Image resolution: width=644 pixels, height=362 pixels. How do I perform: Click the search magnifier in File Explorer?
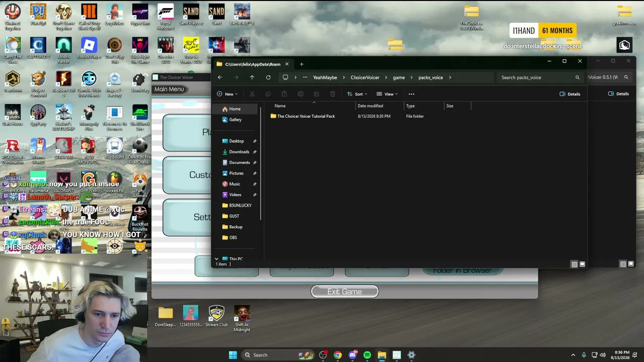tap(577, 77)
